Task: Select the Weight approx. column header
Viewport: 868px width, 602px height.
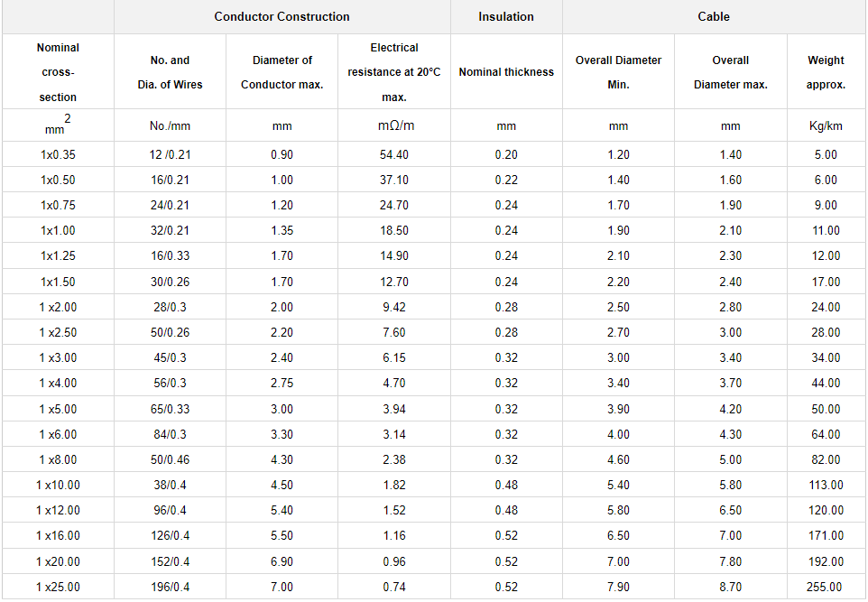Action: click(826, 72)
